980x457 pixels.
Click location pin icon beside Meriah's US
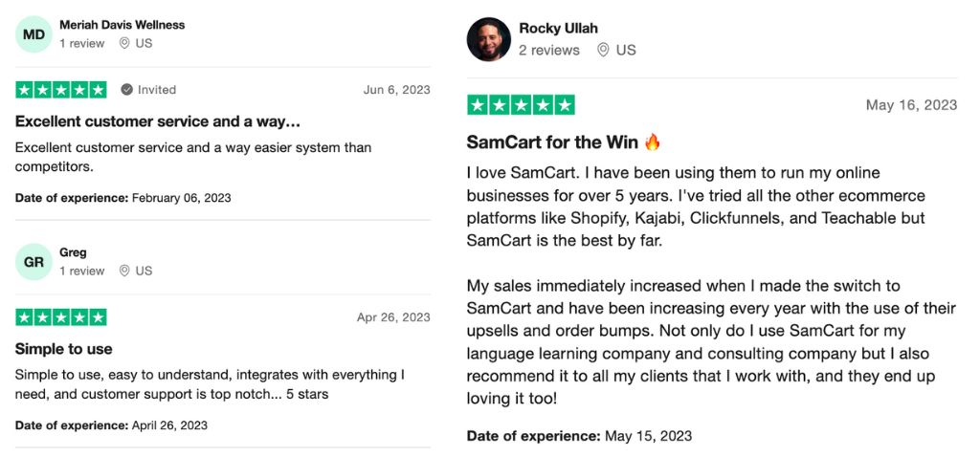click(124, 43)
